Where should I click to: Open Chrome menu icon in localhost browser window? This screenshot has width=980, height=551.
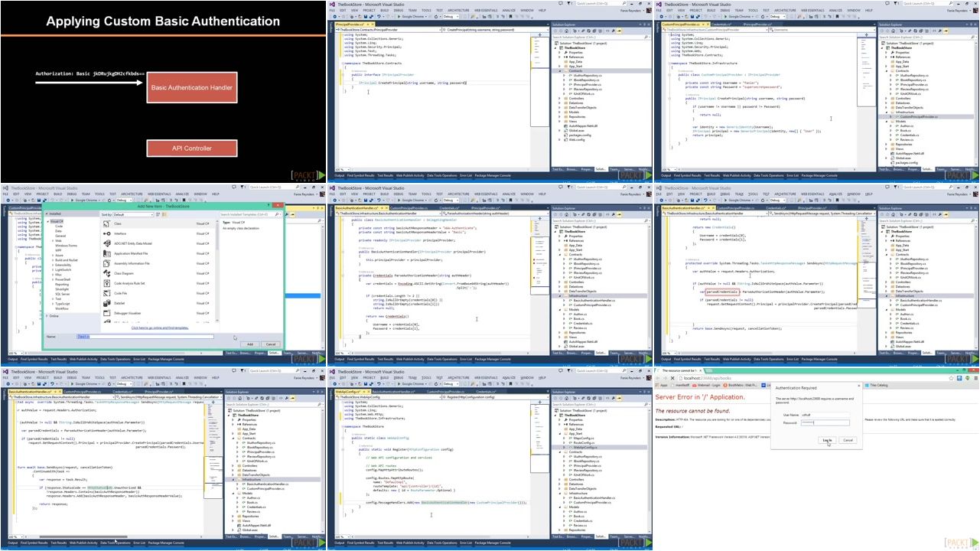975,378
